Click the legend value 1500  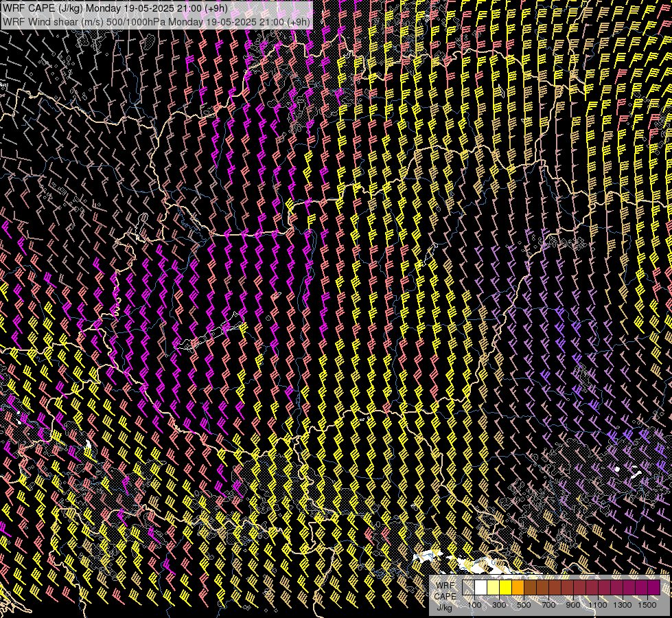647,605
